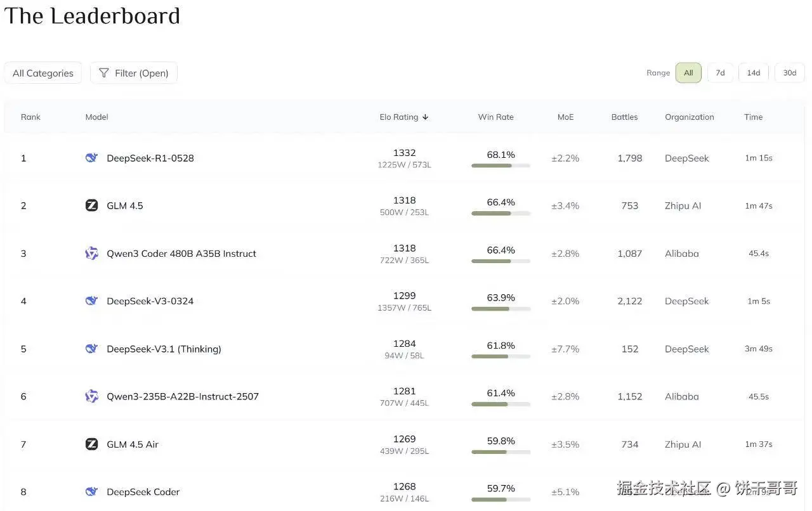This screenshot has height=511, width=812.
Task: Click the Win Rate column header
Action: [495, 117]
